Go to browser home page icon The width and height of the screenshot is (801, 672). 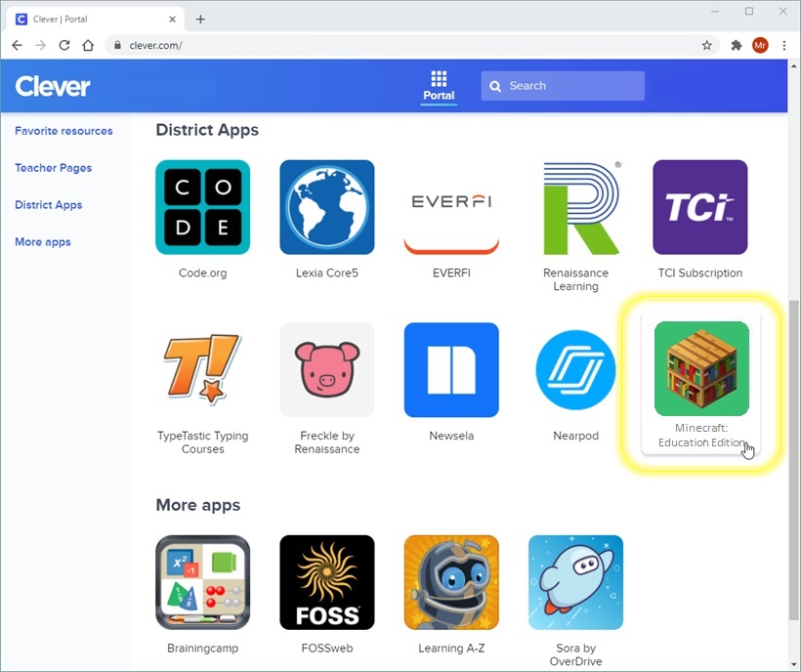[x=88, y=46]
